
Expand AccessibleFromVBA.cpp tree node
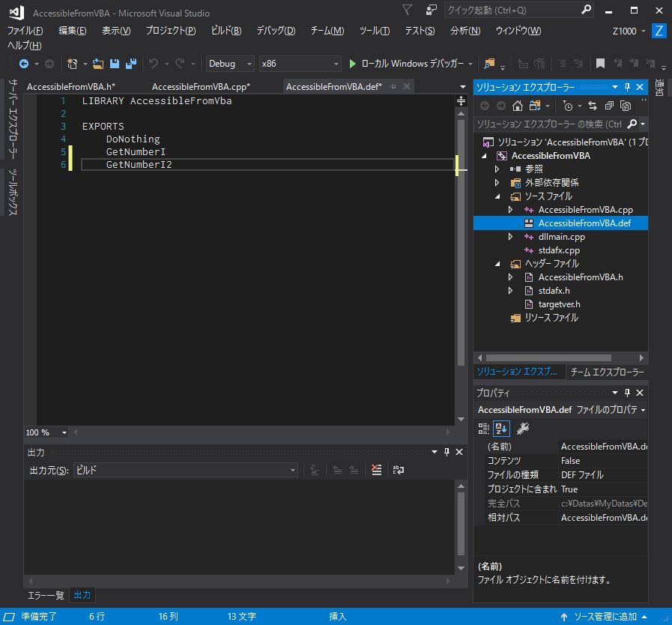510,210
